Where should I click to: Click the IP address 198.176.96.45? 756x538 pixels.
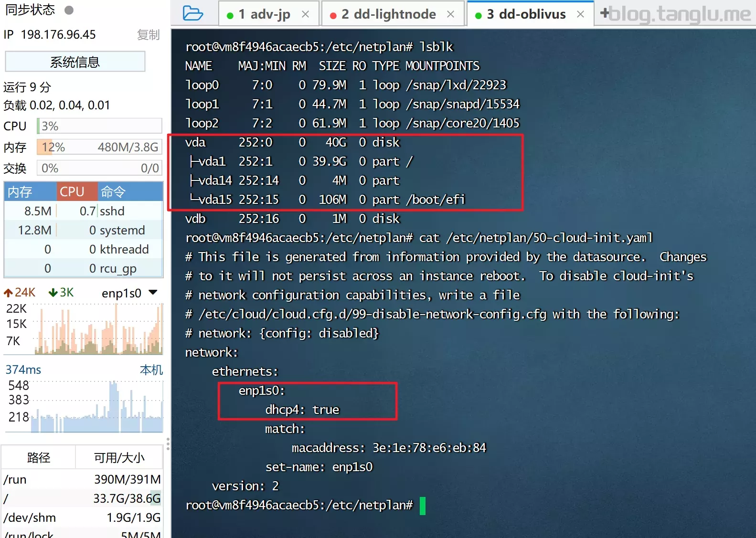pyautogui.click(x=58, y=35)
